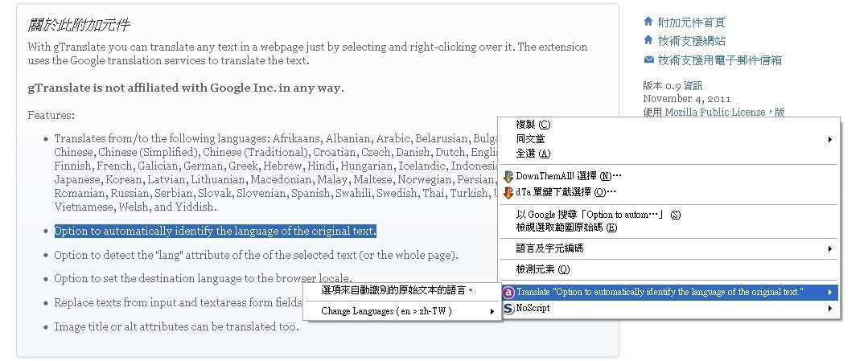Click the NoScript 'S' icon
The height and width of the screenshot is (361, 868).
click(508, 309)
